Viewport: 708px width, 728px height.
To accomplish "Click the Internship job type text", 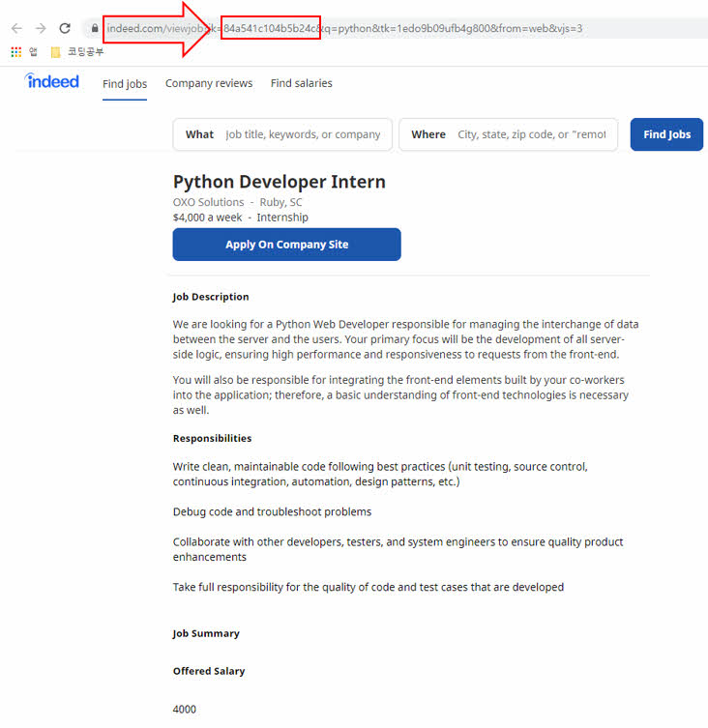I will [282, 218].
